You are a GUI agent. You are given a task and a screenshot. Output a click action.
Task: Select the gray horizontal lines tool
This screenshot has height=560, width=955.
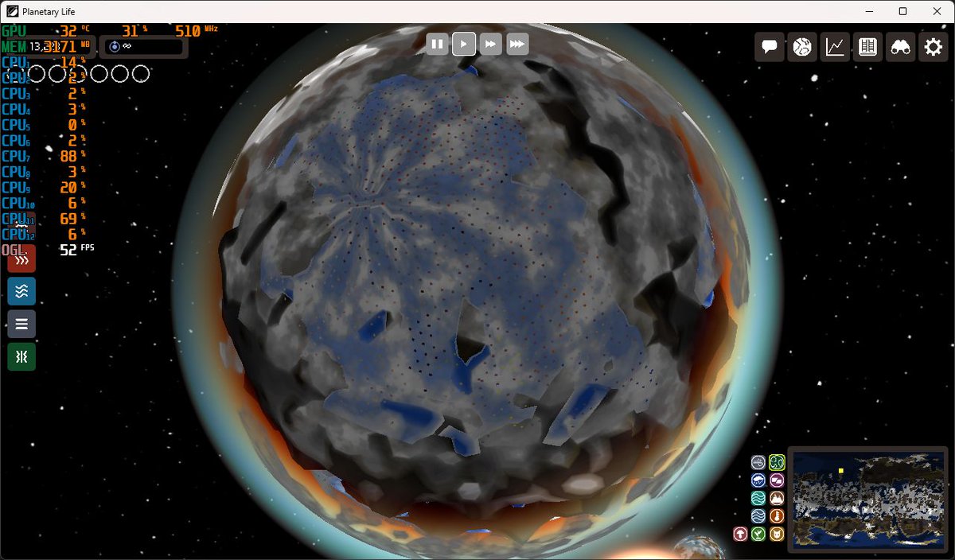(21, 324)
